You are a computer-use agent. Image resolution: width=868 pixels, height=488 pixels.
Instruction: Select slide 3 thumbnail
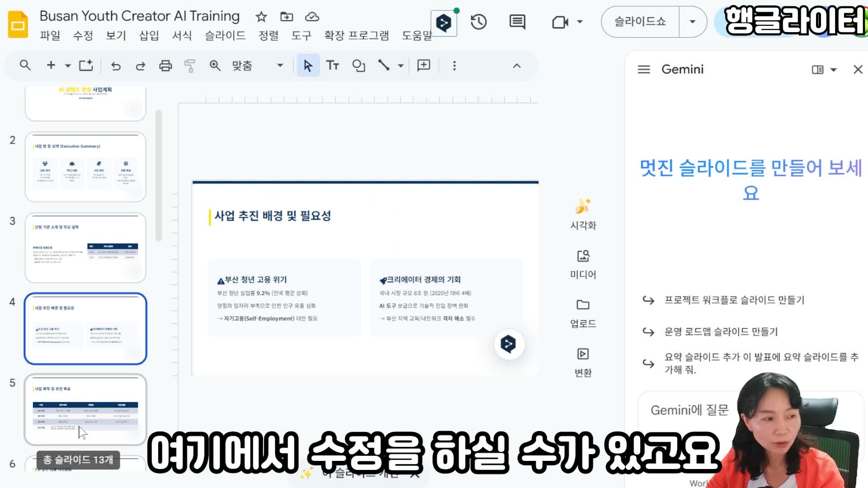[x=85, y=248]
